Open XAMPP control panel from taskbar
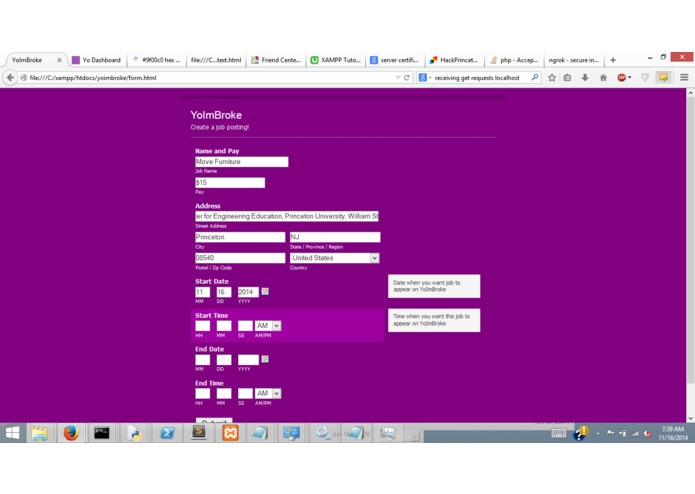Viewport: 695px width, 494px height. 230,433
